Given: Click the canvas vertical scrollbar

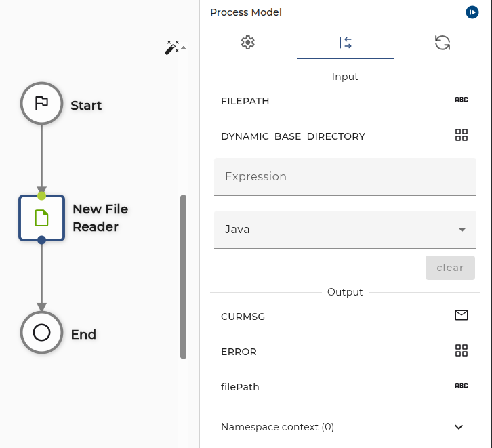Looking at the screenshot, I should point(183,277).
